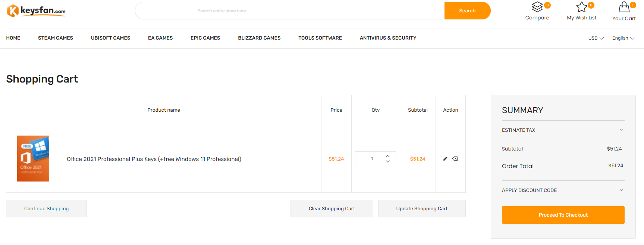This screenshot has height=245, width=644.
Task: Click Proceed To Checkout button
Action: coord(563,215)
